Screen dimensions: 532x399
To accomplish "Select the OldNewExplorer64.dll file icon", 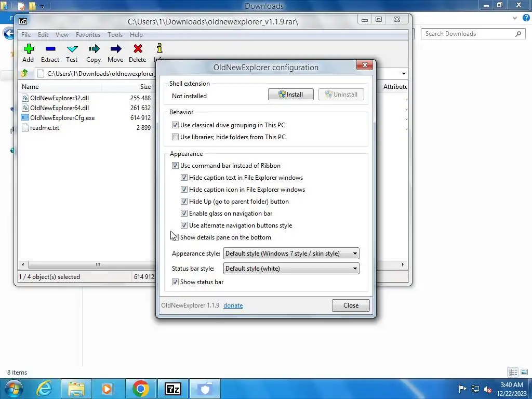I will (25, 108).
